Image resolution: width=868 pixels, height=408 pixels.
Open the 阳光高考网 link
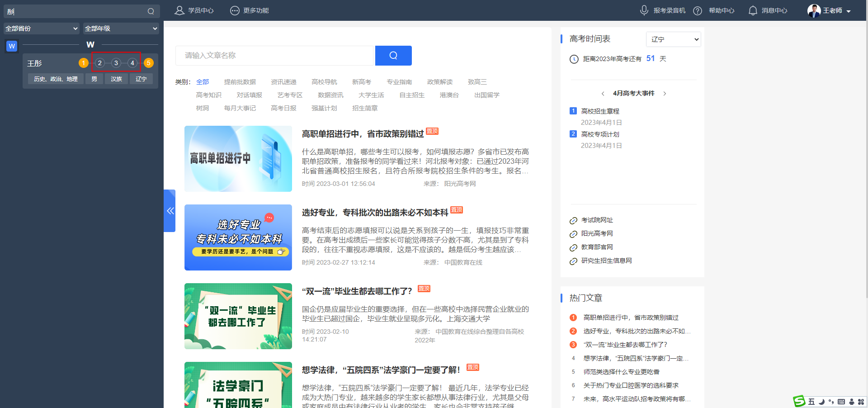597,233
